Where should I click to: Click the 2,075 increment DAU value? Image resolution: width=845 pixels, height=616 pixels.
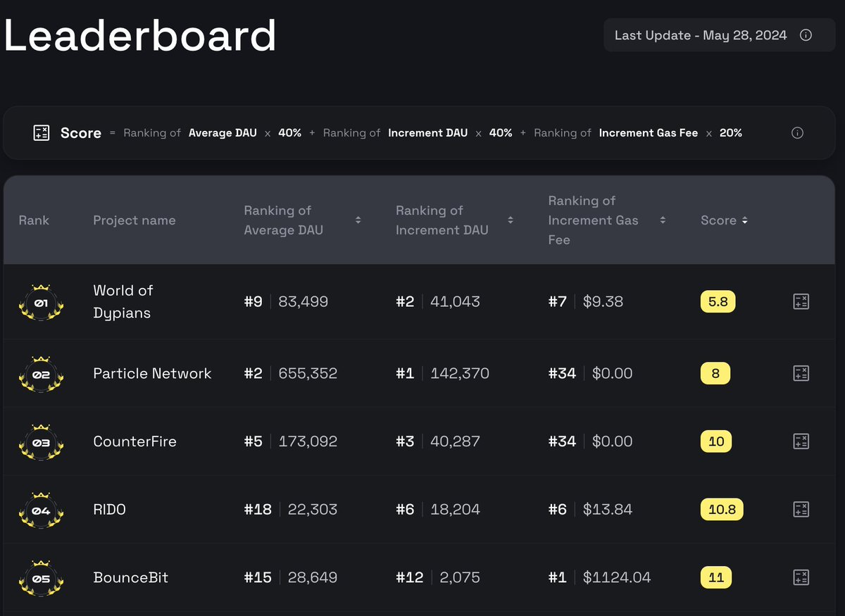click(460, 577)
